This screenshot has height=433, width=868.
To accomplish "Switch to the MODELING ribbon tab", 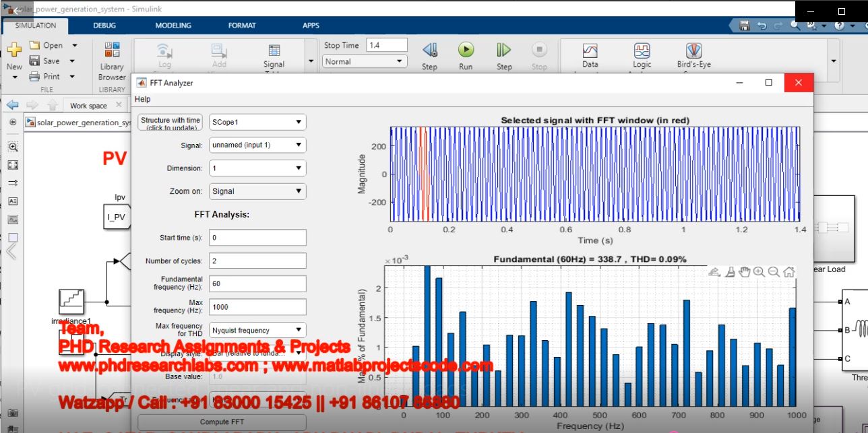I will coord(173,26).
